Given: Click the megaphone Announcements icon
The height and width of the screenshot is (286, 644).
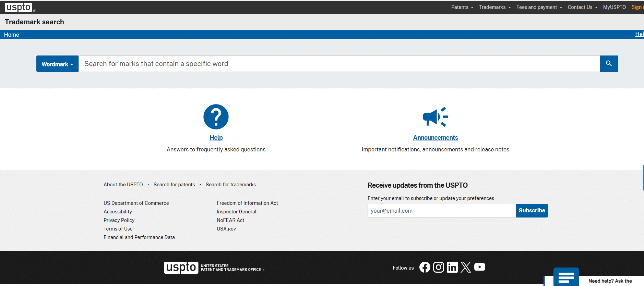Looking at the screenshot, I should (x=436, y=117).
